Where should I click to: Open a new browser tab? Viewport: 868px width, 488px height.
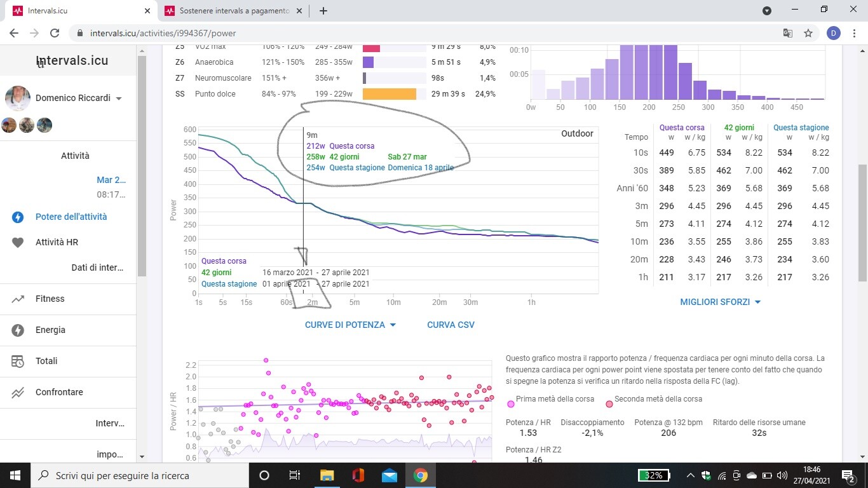[323, 11]
